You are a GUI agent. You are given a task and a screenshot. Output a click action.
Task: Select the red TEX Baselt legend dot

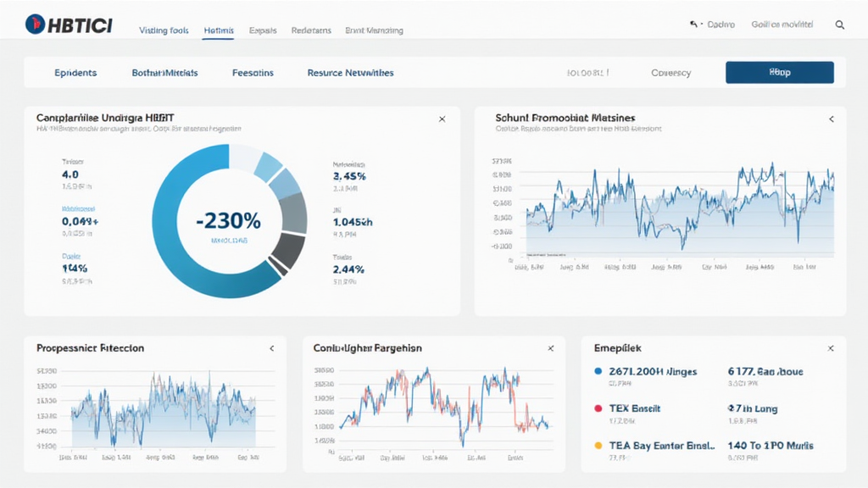click(598, 408)
